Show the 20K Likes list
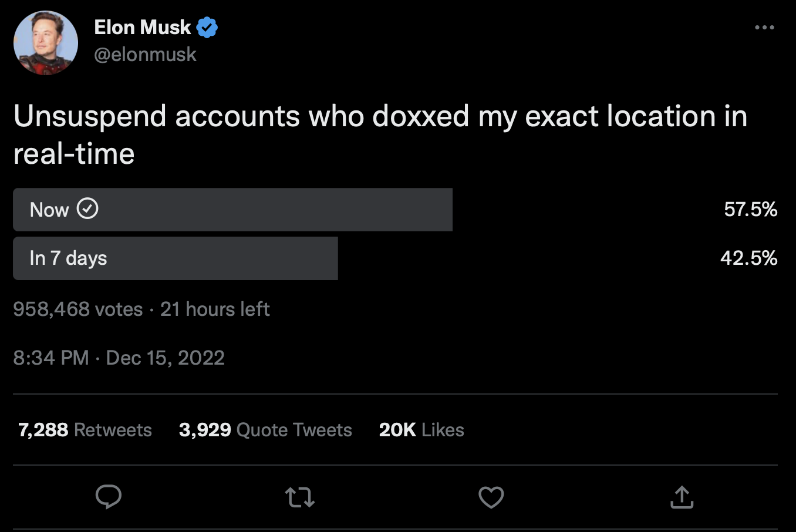 [x=421, y=430]
